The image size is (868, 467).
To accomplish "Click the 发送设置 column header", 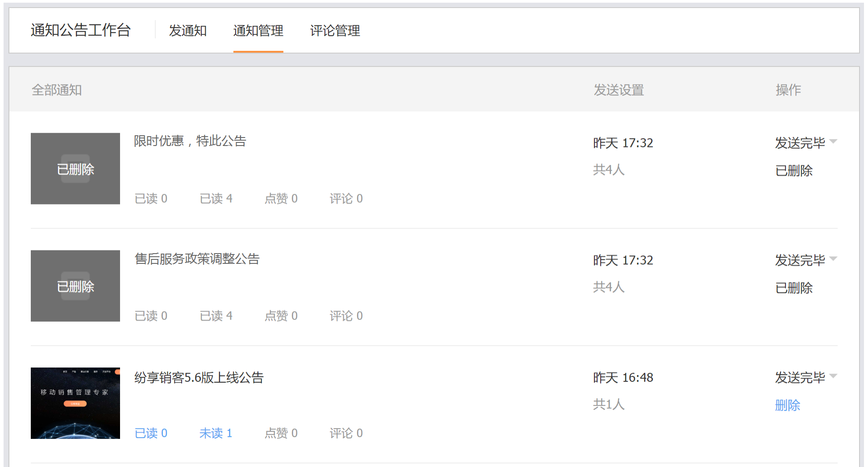I will [619, 90].
